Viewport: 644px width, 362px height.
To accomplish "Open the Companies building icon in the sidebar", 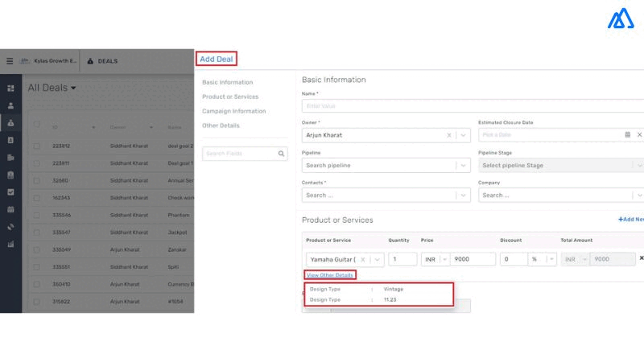I will point(10,158).
